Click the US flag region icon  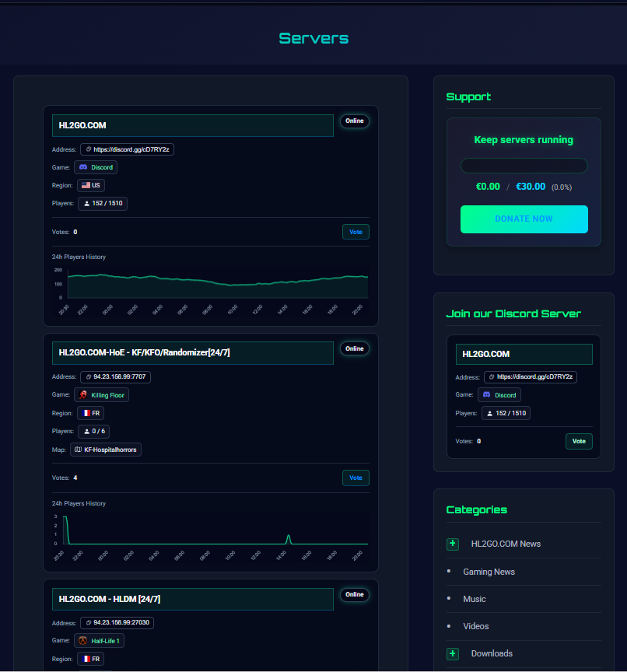(86, 185)
